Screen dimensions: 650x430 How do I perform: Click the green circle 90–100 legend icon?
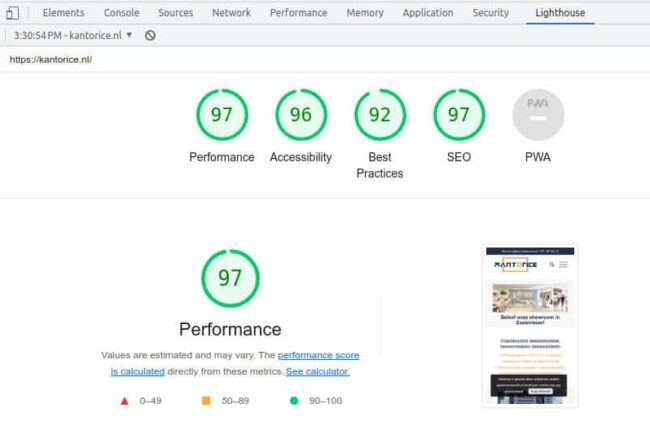[x=294, y=401]
